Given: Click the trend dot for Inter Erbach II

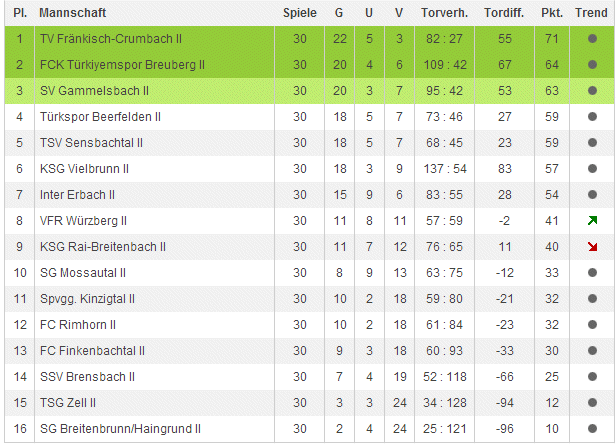Looking at the screenshot, I should coord(593,194).
